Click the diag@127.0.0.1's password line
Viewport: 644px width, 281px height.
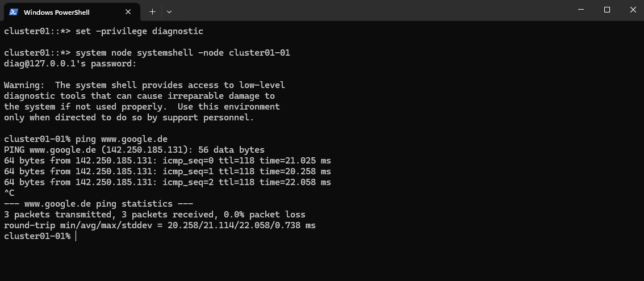pyautogui.click(x=70, y=64)
